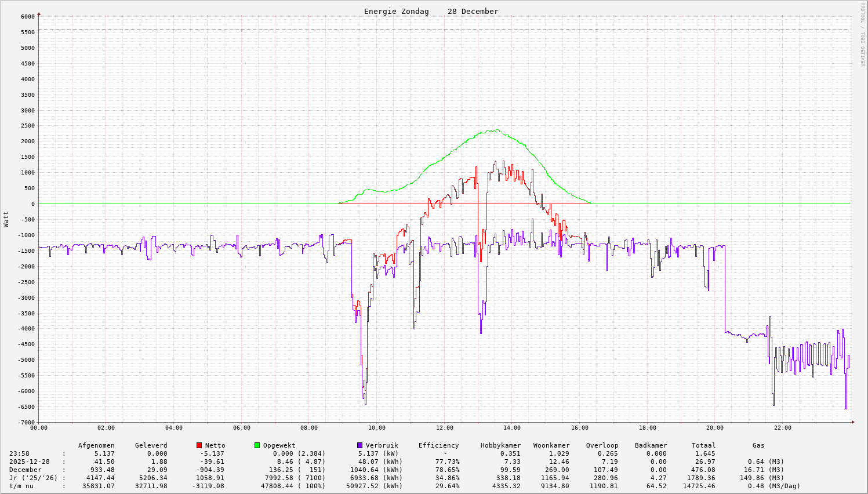This screenshot has width=868, height=494.
Task: Click the chart title 'Energie Zondag 28 December'
Action: 431,12
